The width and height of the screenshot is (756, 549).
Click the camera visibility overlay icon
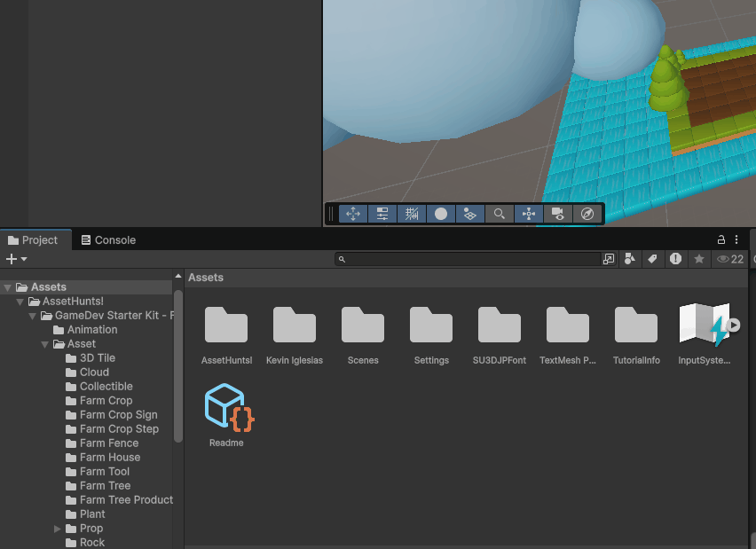click(557, 214)
